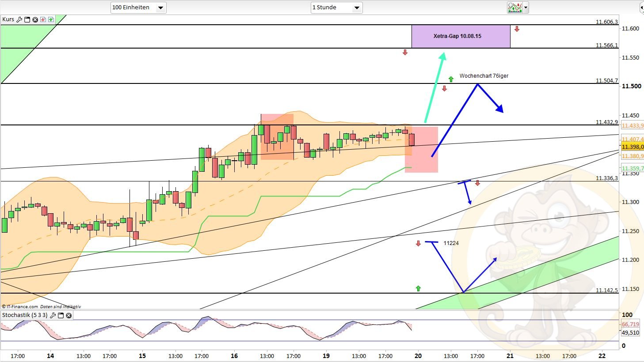
Task: Expand the indicators button dropdown arrow
Action: 526,8
